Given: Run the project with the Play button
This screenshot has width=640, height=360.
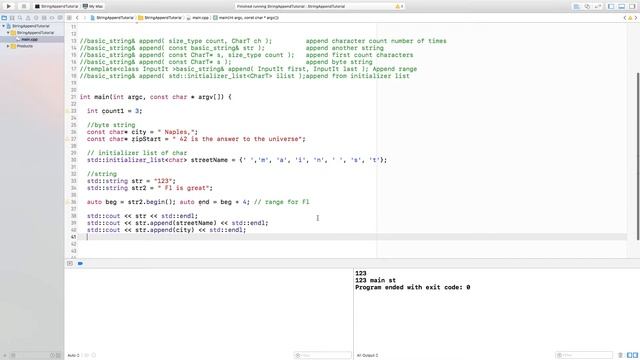Looking at the screenshot, I should click(9, 6).
